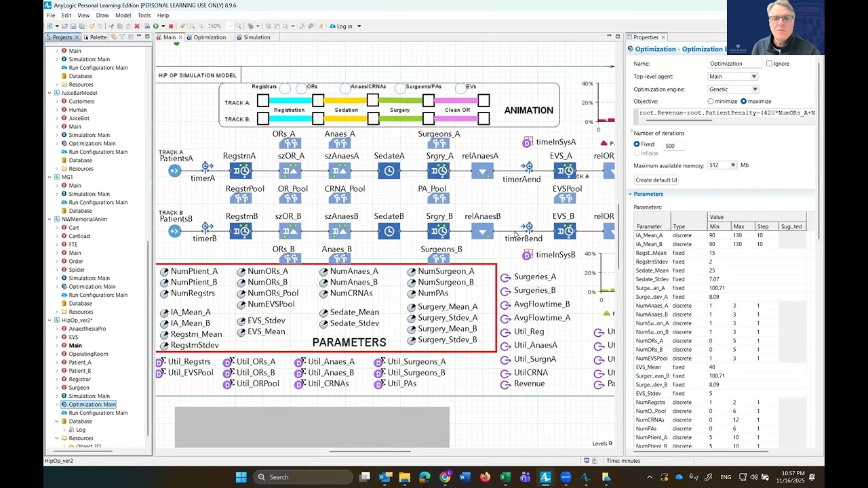Select the NumPtient_A parameter icon
This screenshot has width=868, height=488.
coord(164,272)
